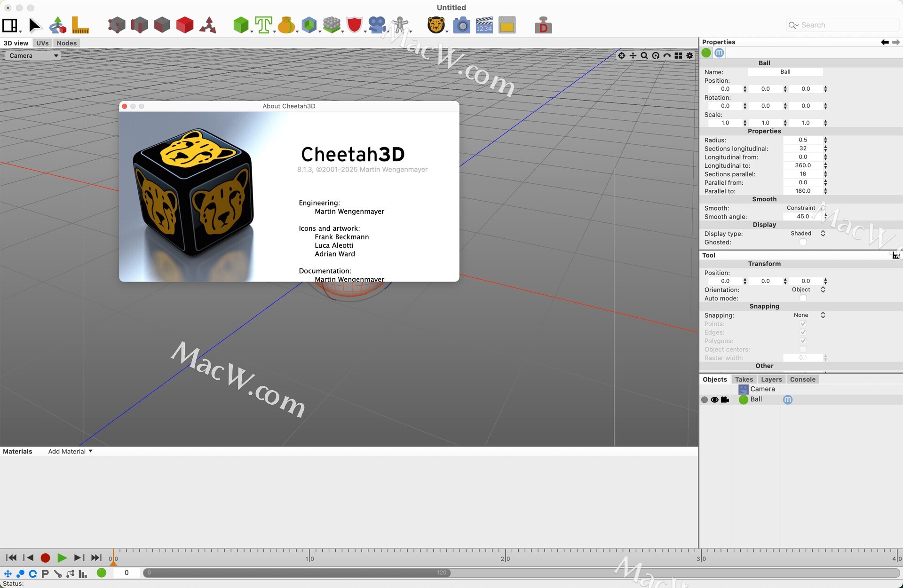The image size is (903, 588).
Task: Switch to the Takes tab
Action: (x=744, y=379)
